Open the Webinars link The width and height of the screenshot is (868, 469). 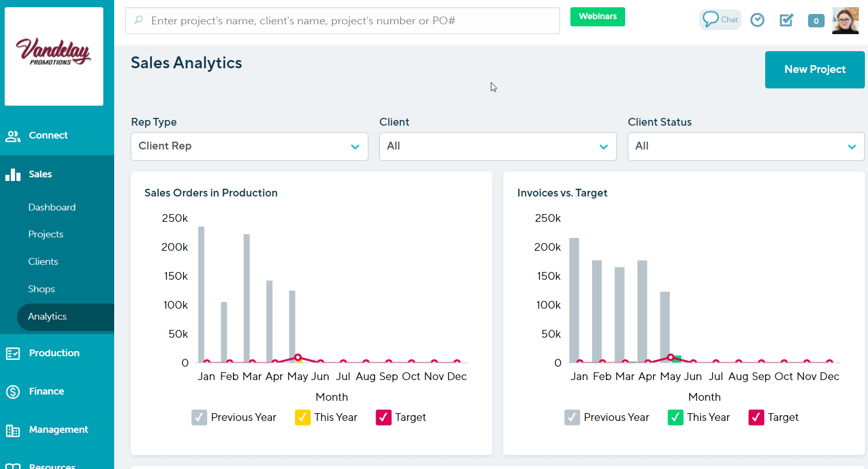[x=597, y=17]
